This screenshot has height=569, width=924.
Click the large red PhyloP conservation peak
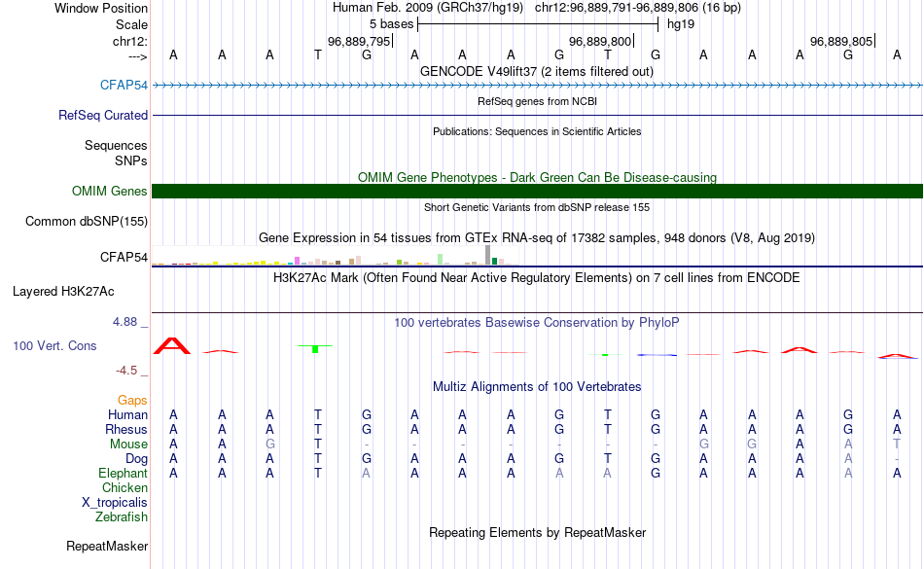[172, 345]
